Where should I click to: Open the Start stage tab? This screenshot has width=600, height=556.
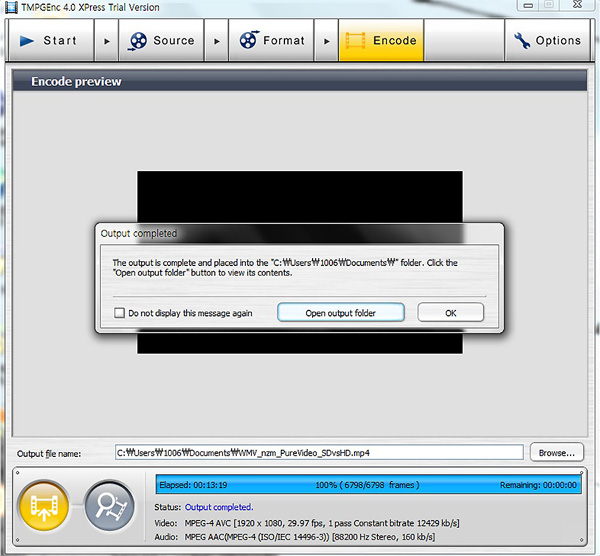[x=51, y=40]
